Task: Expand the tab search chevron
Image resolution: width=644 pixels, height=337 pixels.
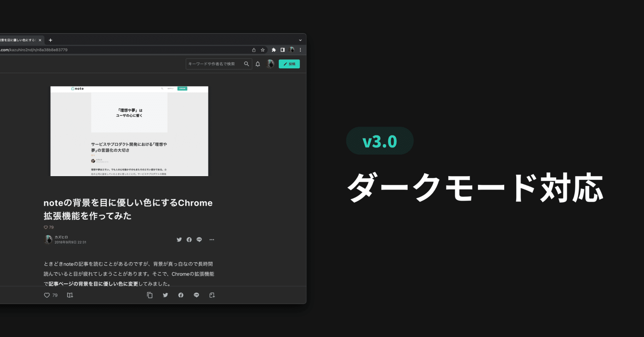Action: [x=300, y=40]
